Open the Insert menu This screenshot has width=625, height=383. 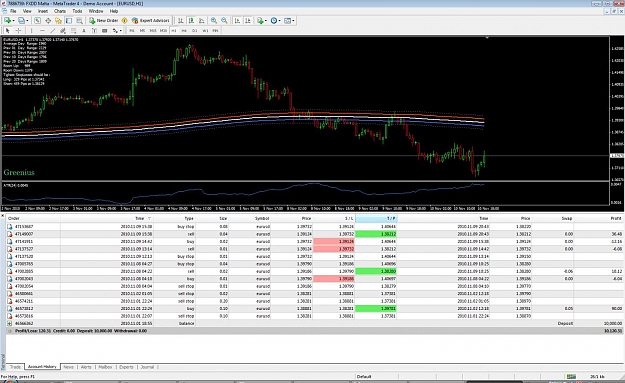43,11
